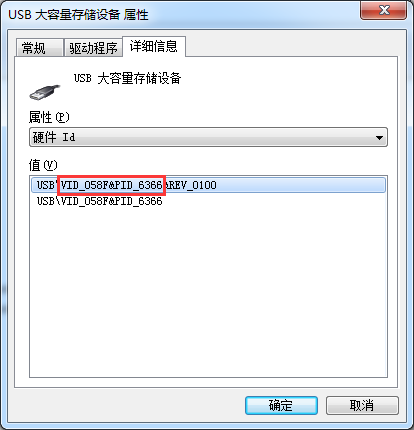Open the 驱动程序 tab

[93, 48]
